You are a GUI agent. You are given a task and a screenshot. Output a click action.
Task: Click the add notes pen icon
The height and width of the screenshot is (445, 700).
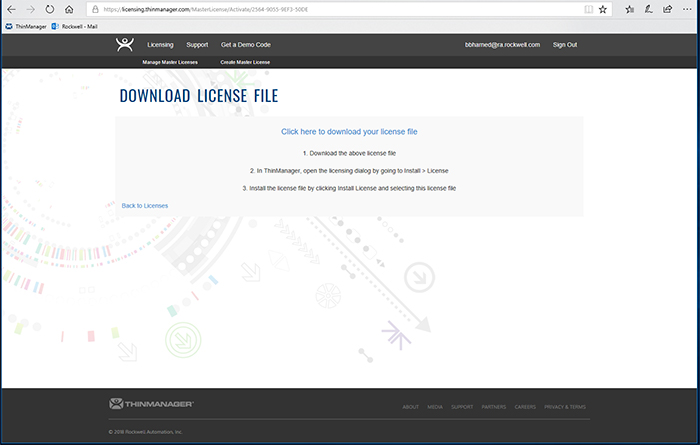coord(649,9)
